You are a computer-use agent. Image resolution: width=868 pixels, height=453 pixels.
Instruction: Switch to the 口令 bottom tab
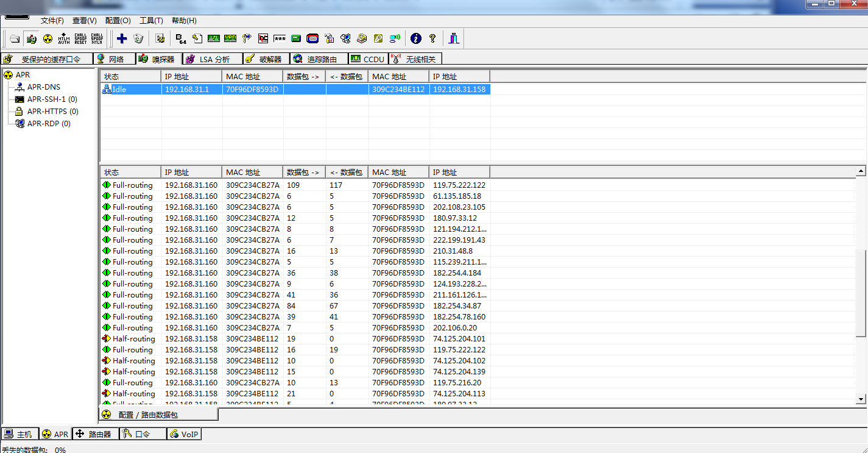[x=143, y=434]
